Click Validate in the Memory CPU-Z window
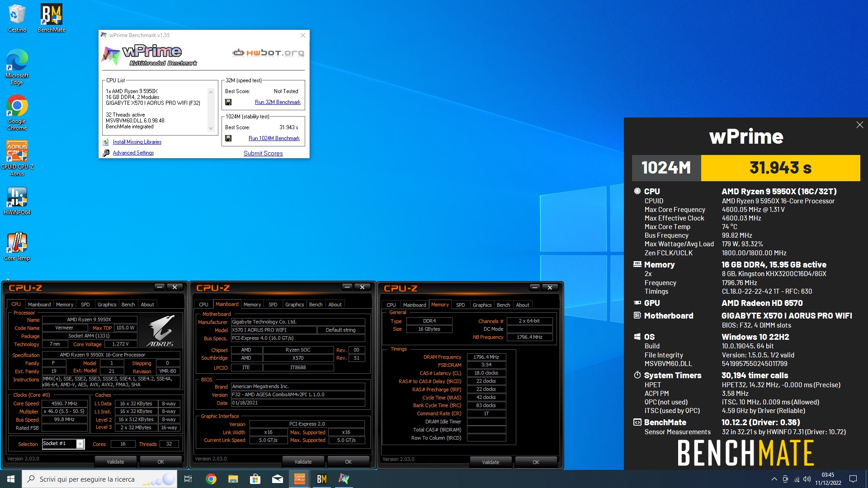The width and height of the screenshot is (868, 488). [x=491, y=462]
